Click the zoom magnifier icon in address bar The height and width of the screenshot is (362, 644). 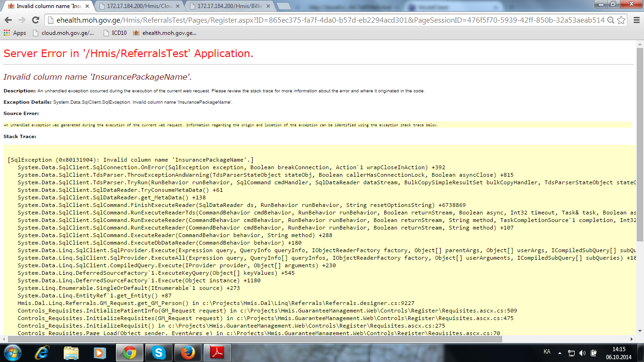pyautogui.click(x=611, y=20)
